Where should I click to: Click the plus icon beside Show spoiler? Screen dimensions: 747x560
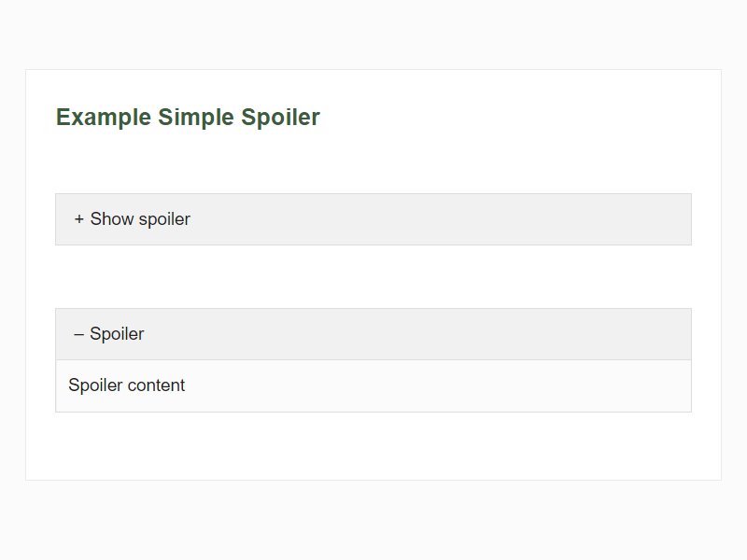[79, 219]
